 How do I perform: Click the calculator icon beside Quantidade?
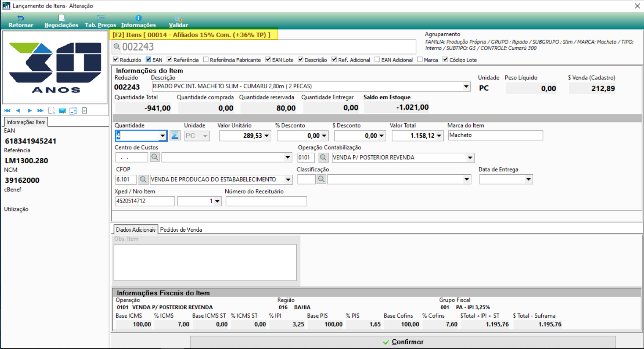(175, 135)
